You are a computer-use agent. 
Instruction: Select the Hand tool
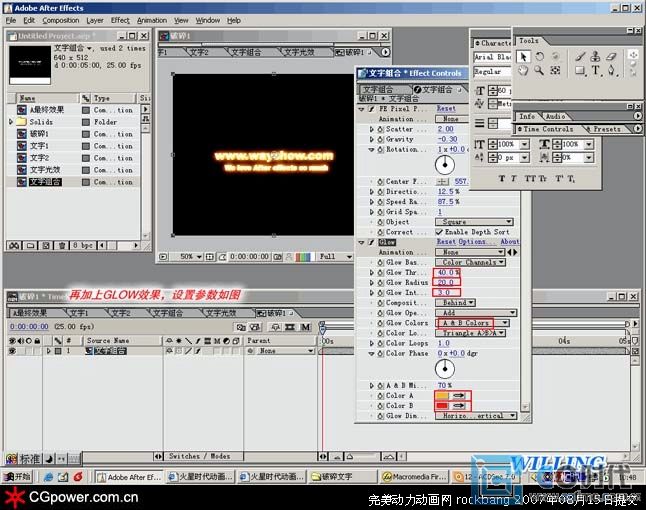tap(523, 71)
